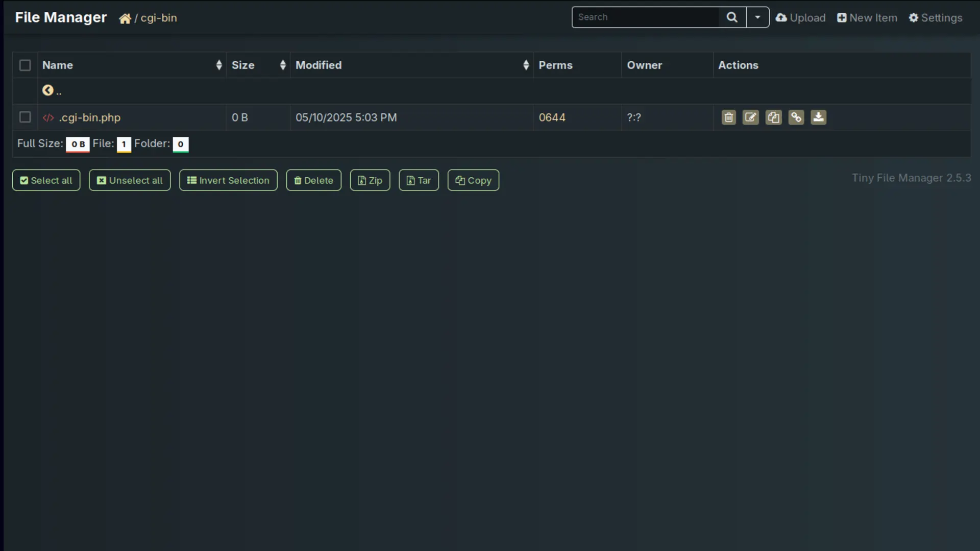Sort files by the Name column

pos(132,65)
